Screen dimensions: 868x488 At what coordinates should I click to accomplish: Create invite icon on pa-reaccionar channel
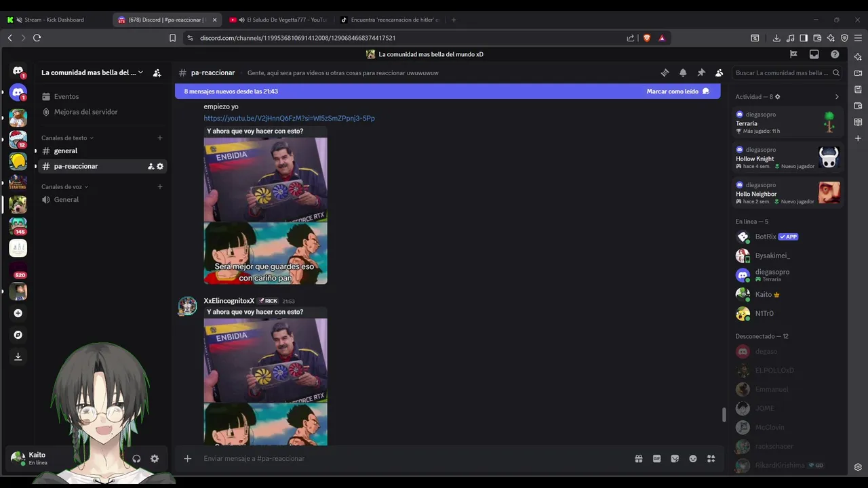pyautogui.click(x=151, y=166)
